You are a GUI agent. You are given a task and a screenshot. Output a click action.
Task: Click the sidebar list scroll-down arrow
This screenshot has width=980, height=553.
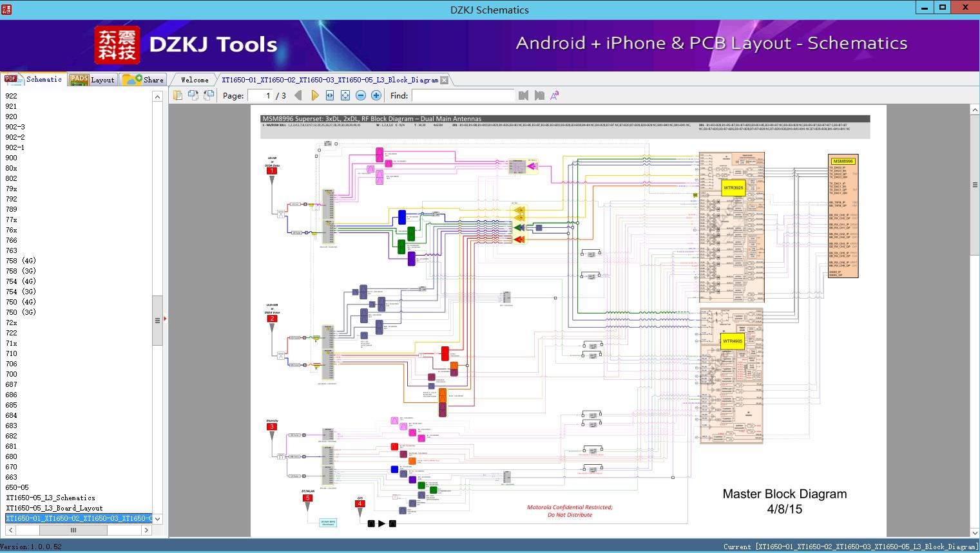click(157, 519)
